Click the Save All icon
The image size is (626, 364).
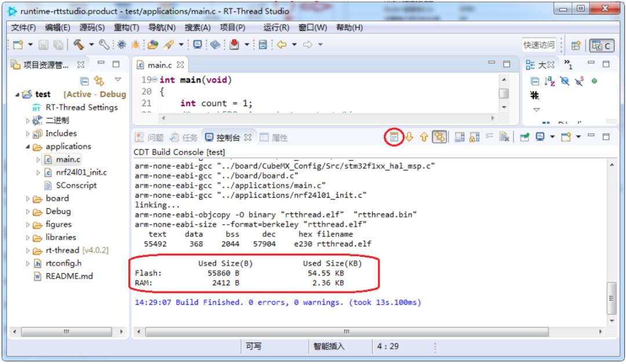[x=59, y=45]
